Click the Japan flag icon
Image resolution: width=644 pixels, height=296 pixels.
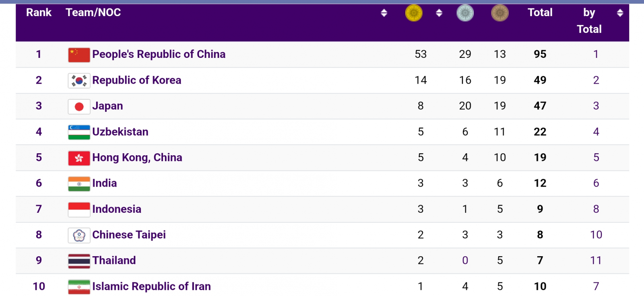tap(79, 106)
